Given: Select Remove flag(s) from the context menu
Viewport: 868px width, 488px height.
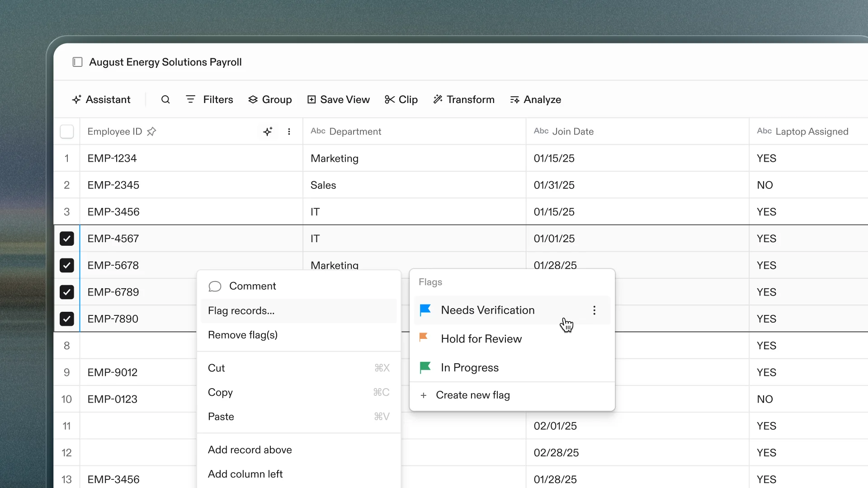Looking at the screenshot, I should click(243, 335).
